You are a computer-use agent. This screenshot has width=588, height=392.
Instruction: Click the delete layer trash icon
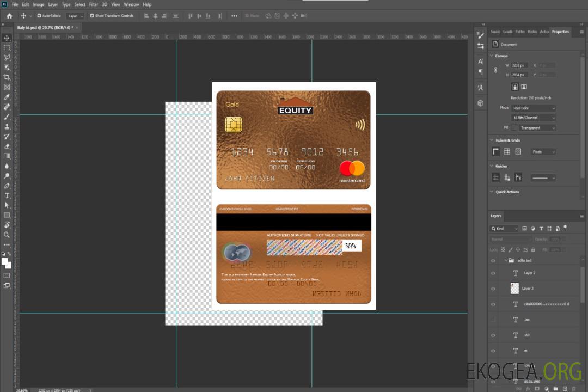click(x=574, y=389)
